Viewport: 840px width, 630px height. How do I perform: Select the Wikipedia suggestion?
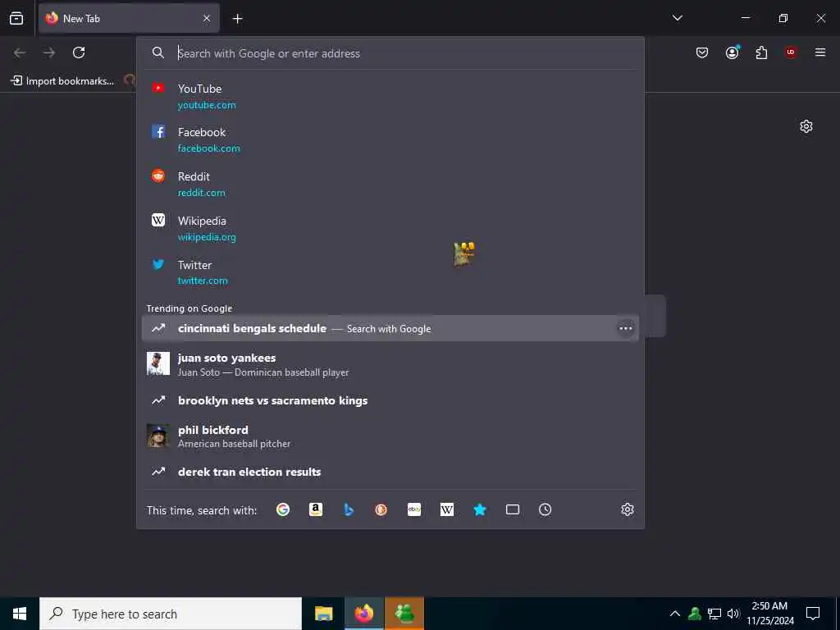point(390,228)
